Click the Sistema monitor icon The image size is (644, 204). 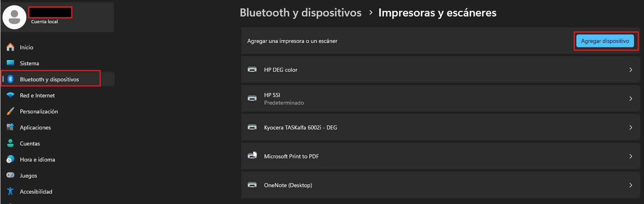click(10, 63)
